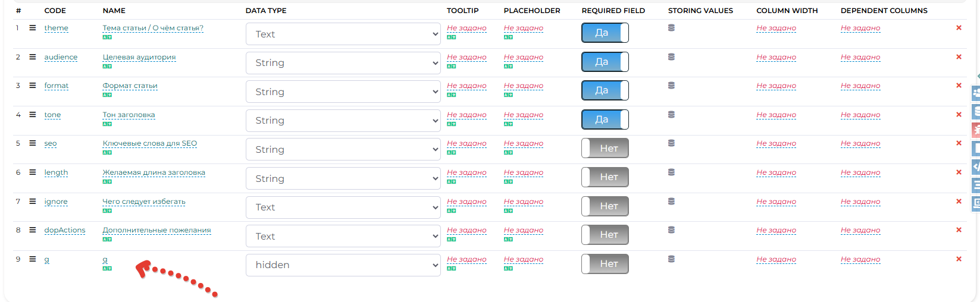Open data type dropdown for length row
The width and height of the screenshot is (980, 302).
click(343, 179)
